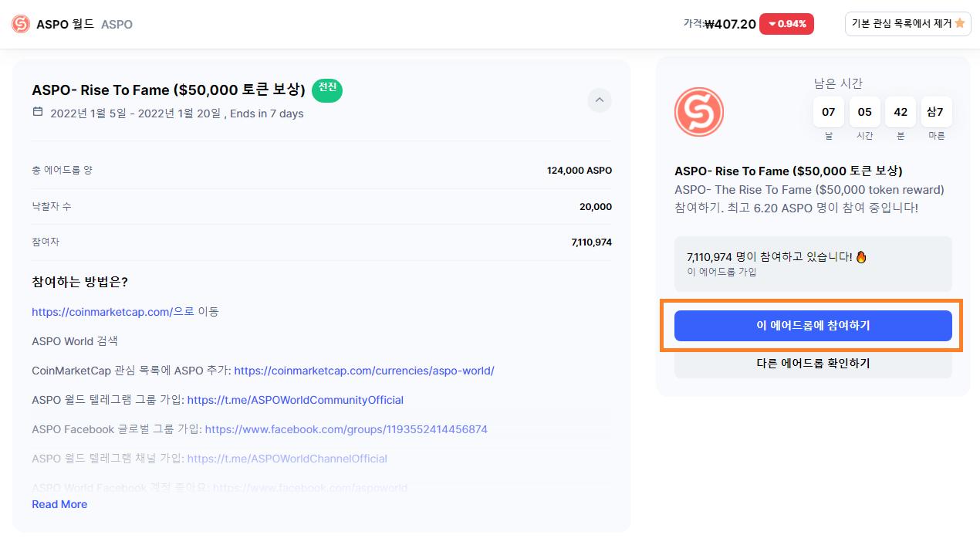Click the 총 에어드롭 양 row label

tap(62, 170)
